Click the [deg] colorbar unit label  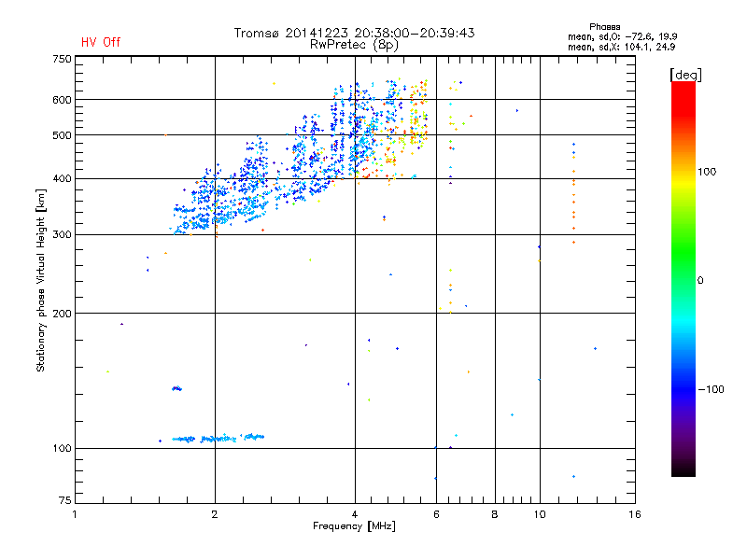(685, 76)
